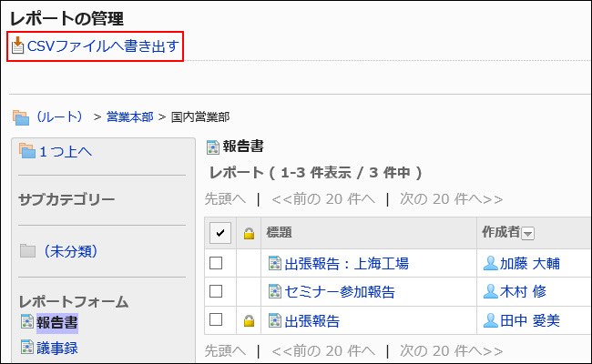Go to (ルート) in breadcrumb
The height and width of the screenshot is (364, 592).
[59, 116]
